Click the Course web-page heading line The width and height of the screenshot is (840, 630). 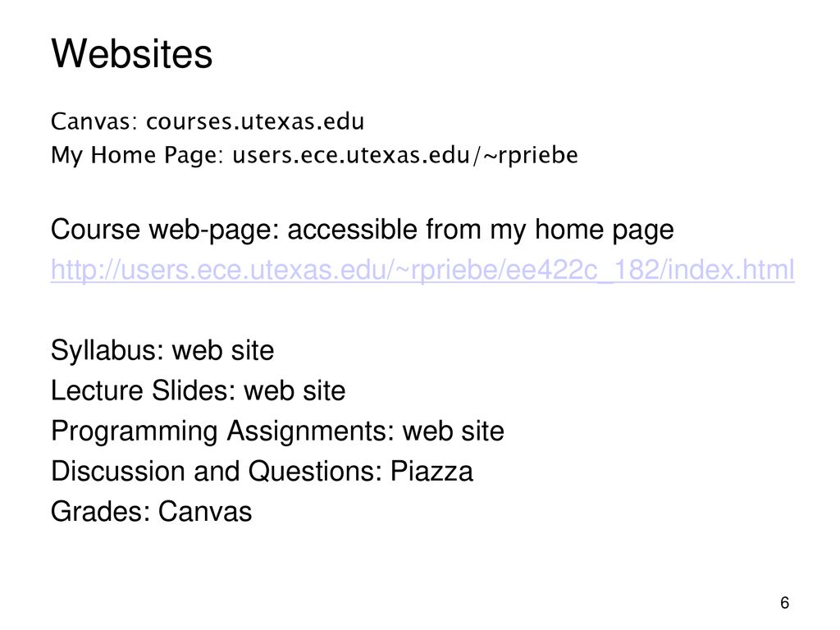pyautogui.click(x=362, y=230)
